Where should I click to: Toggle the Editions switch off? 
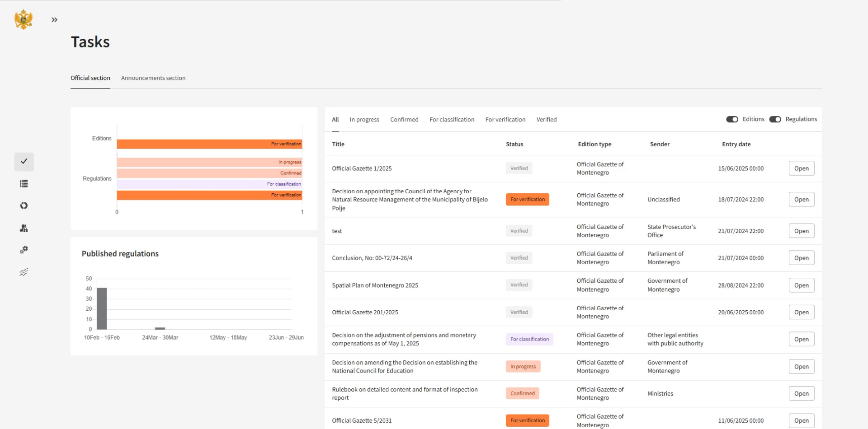click(x=732, y=119)
